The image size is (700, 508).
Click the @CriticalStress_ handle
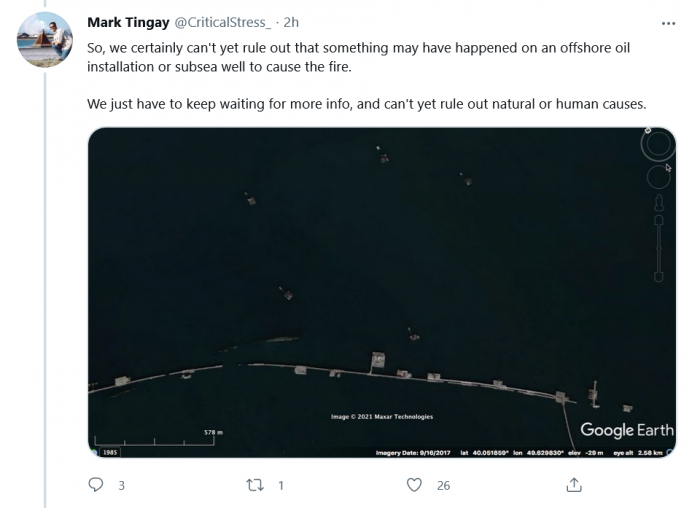pos(226,22)
